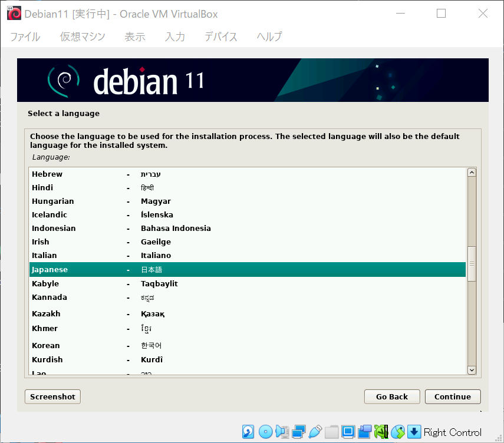The height and width of the screenshot is (443, 504).
Task: Select the Kazakh language row
Action: (248, 313)
